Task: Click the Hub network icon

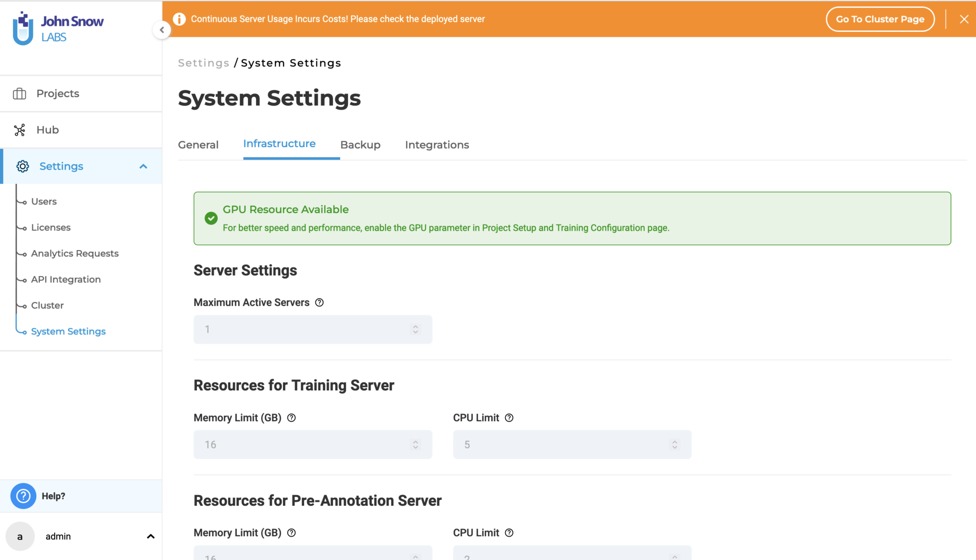Action: (x=20, y=130)
